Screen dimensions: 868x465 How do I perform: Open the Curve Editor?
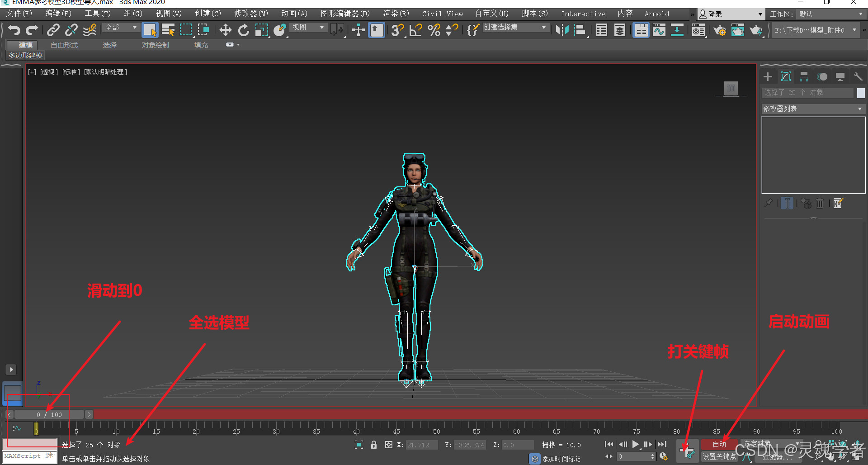(x=659, y=30)
